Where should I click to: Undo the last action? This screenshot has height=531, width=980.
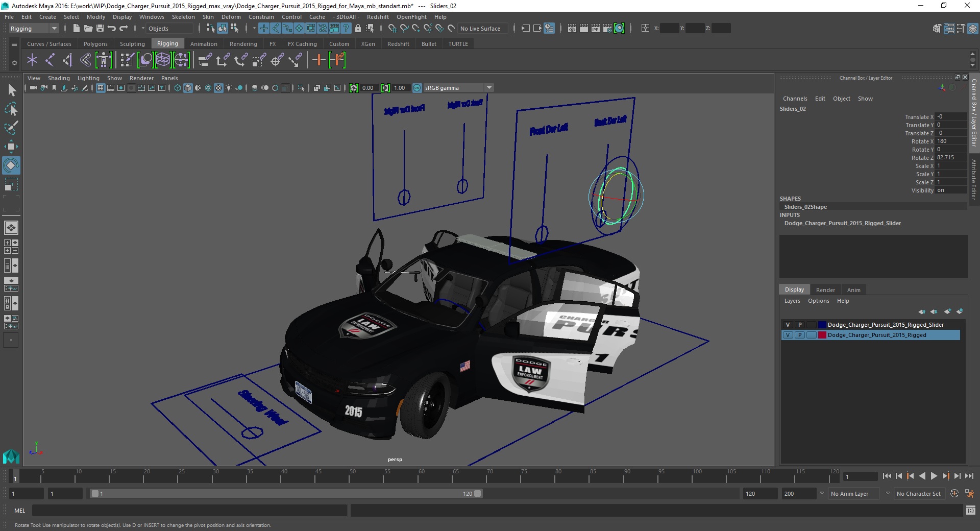pyautogui.click(x=112, y=29)
